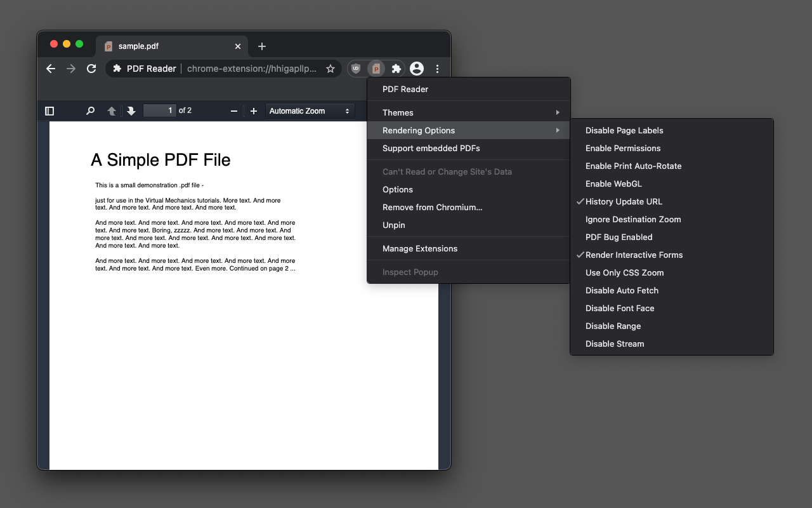Open the Automatic Zoom dropdown
This screenshot has height=508, width=812.
[x=310, y=110]
